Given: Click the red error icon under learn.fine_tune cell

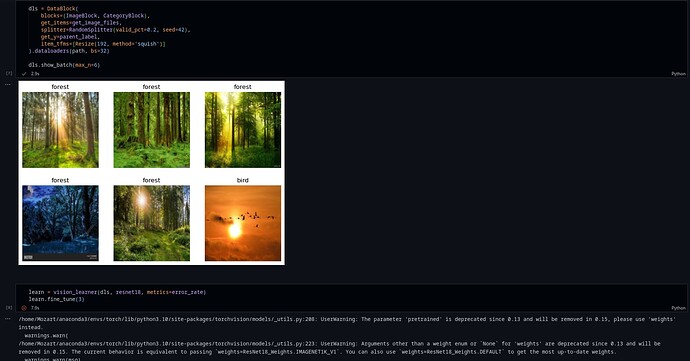Looking at the screenshot, I should click(24, 308).
